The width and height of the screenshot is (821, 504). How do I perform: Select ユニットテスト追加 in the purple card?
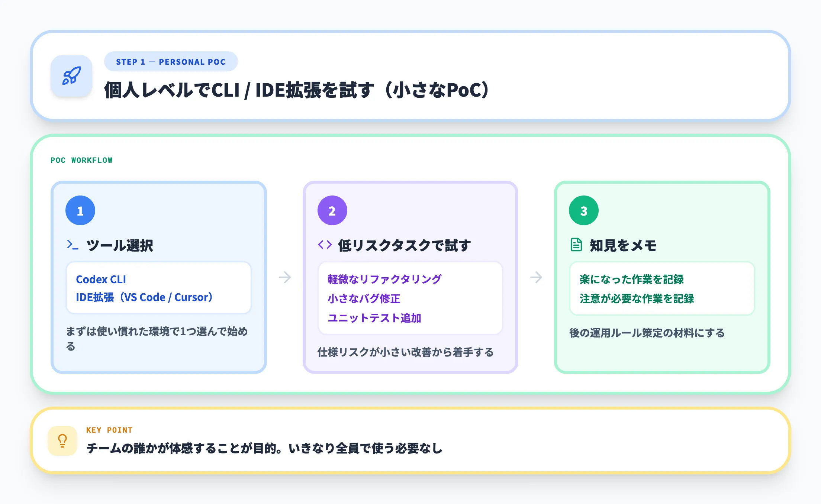374,318
